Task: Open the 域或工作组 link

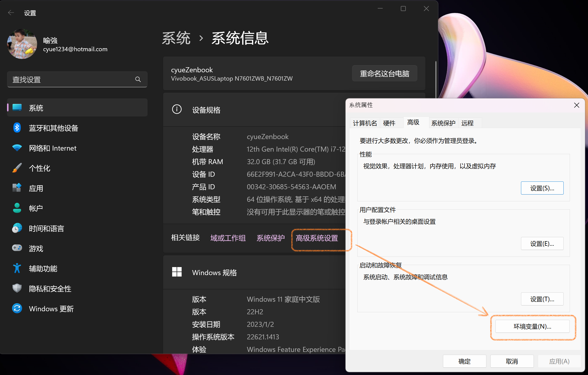Action: [228, 238]
